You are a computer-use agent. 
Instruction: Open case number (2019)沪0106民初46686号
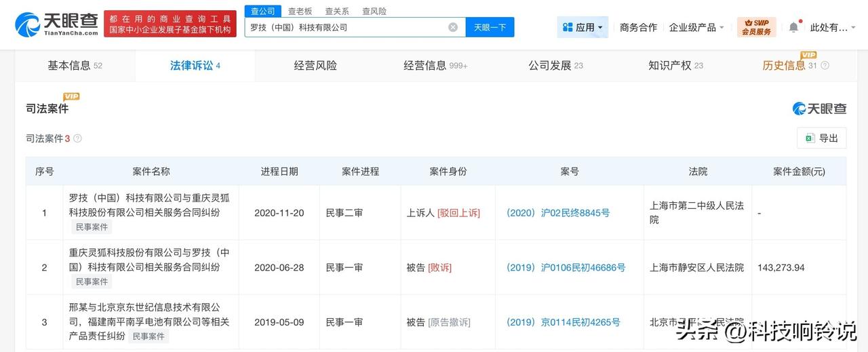coord(565,268)
